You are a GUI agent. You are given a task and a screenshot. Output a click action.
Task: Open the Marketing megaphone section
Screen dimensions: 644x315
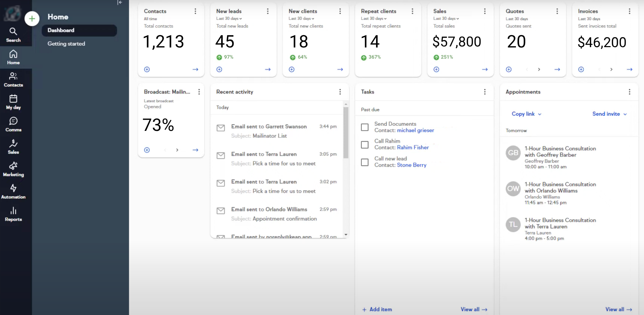click(13, 169)
